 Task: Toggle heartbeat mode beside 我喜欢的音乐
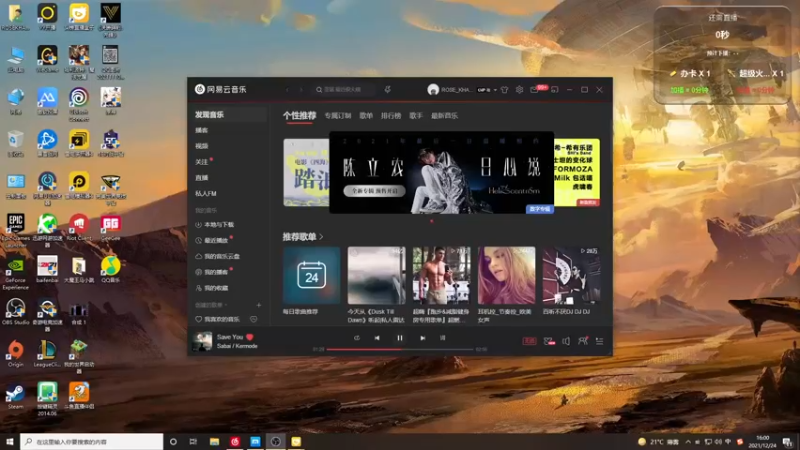click(x=254, y=319)
